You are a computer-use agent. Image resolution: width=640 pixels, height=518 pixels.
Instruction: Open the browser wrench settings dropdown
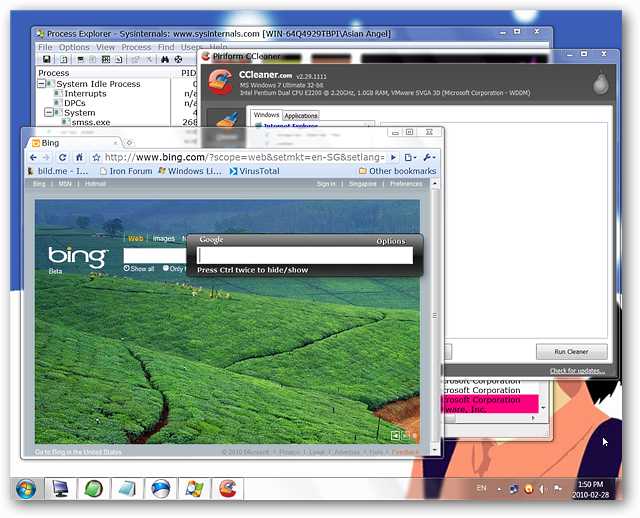[x=429, y=158]
